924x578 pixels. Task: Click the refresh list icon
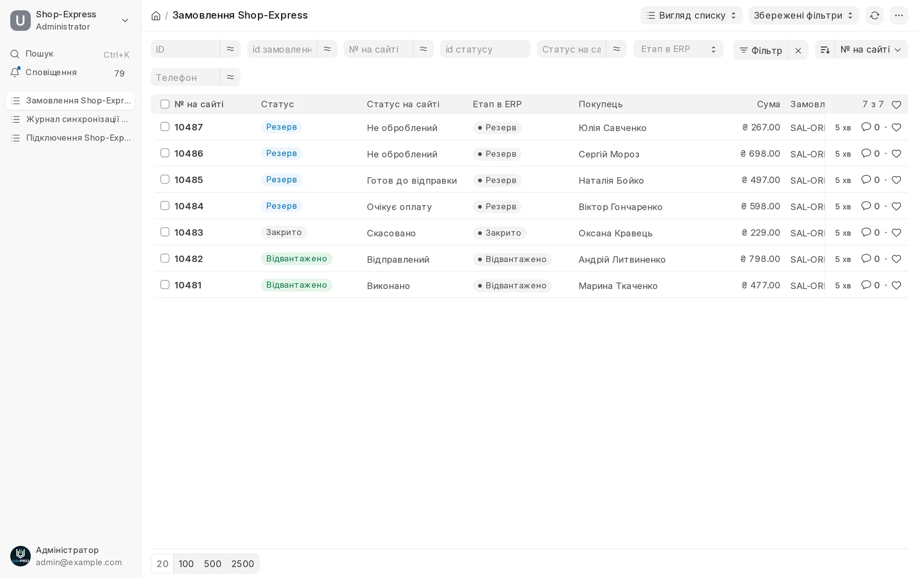pos(874,15)
